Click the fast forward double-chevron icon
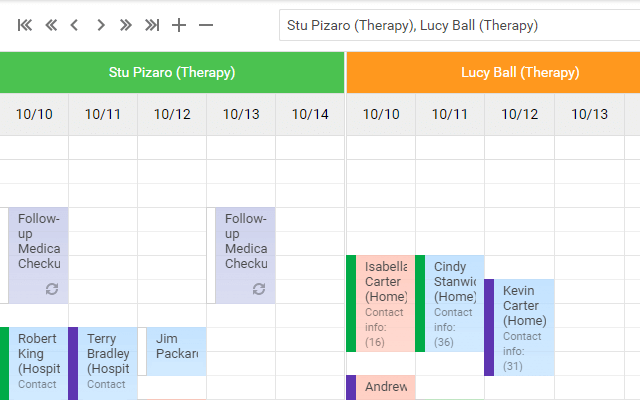640x400 pixels. point(126,25)
